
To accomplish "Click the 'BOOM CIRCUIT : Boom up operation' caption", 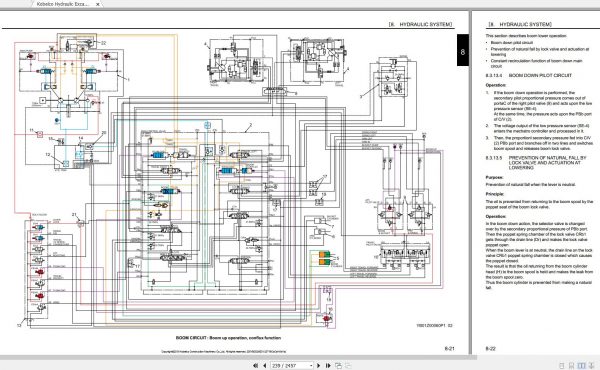I will (228, 338).
